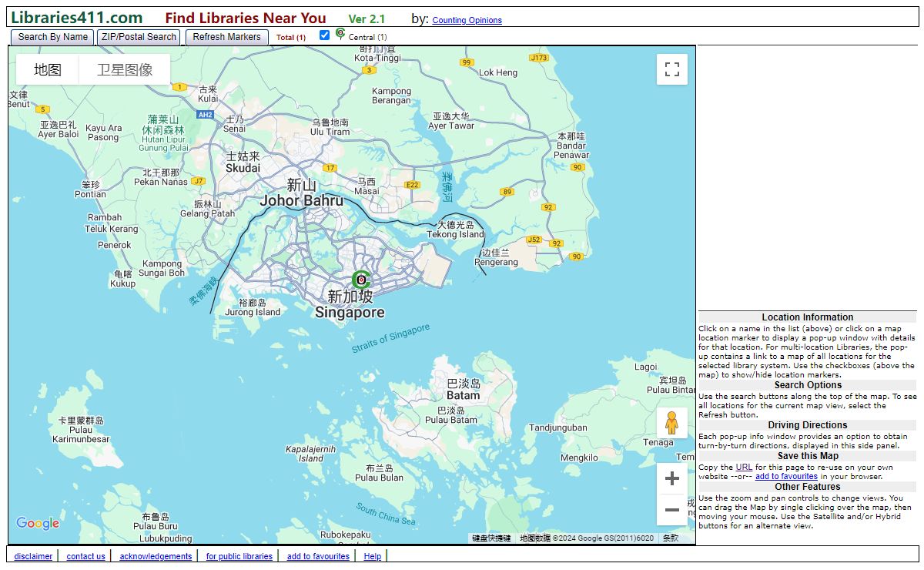Click the URL link under Save this Map

tap(744, 467)
